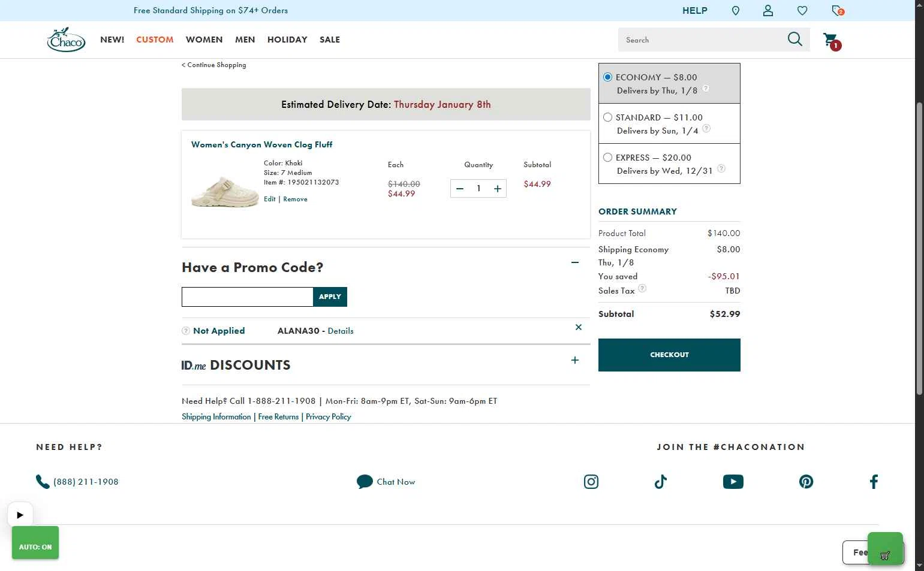Select Economy $8.00 shipping option
Viewport: 924px width, 571px height.
(607, 77)
